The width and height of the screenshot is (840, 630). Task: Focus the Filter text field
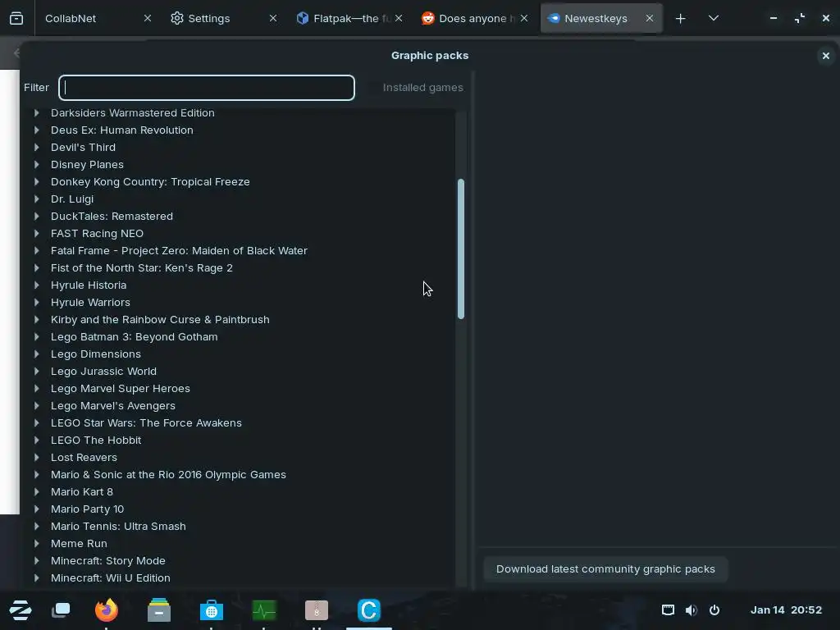[x=207, y=87]
